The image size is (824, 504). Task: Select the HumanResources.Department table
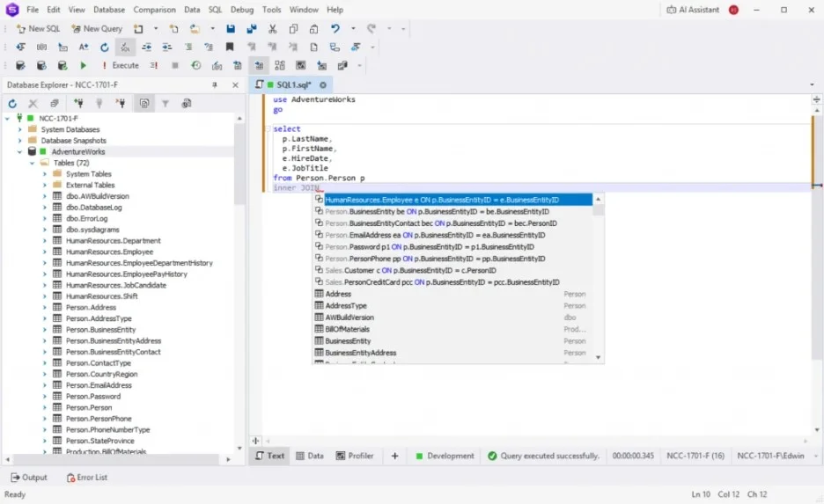coord(113,241)
